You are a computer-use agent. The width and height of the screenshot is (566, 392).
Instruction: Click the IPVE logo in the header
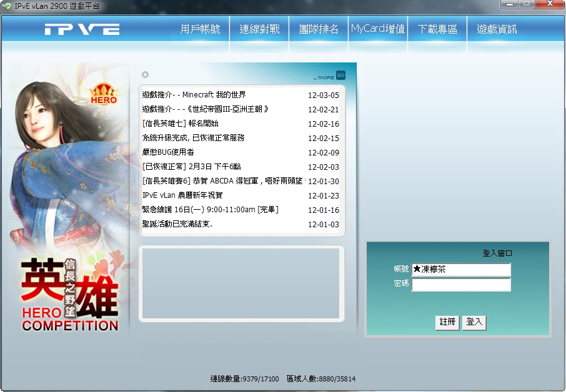[82, 29]
